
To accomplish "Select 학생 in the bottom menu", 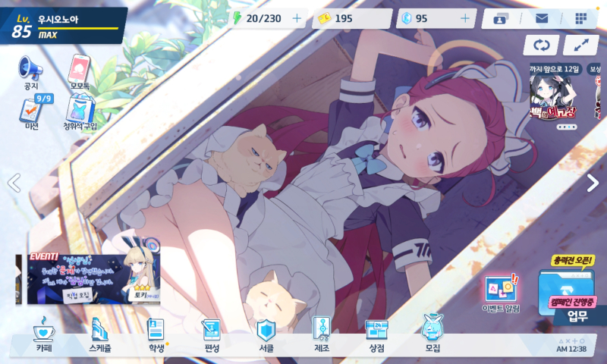I will [156, 335].
